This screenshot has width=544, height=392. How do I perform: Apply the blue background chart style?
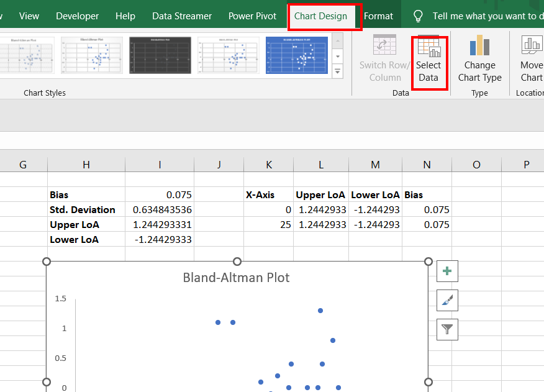point(297,55)
